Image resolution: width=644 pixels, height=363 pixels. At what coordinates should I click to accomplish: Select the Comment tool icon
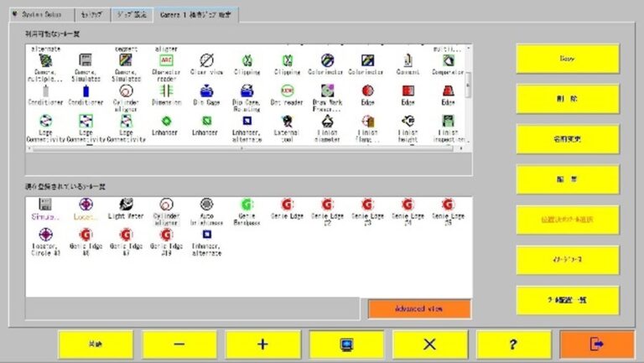click(x=408, y=60)
